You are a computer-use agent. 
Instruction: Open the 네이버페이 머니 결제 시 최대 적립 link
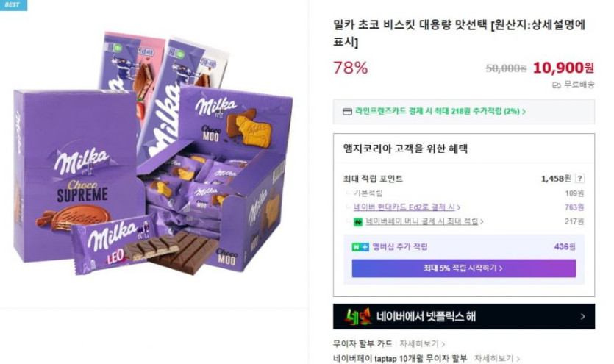pyautogui.click(x=424, y=221)
